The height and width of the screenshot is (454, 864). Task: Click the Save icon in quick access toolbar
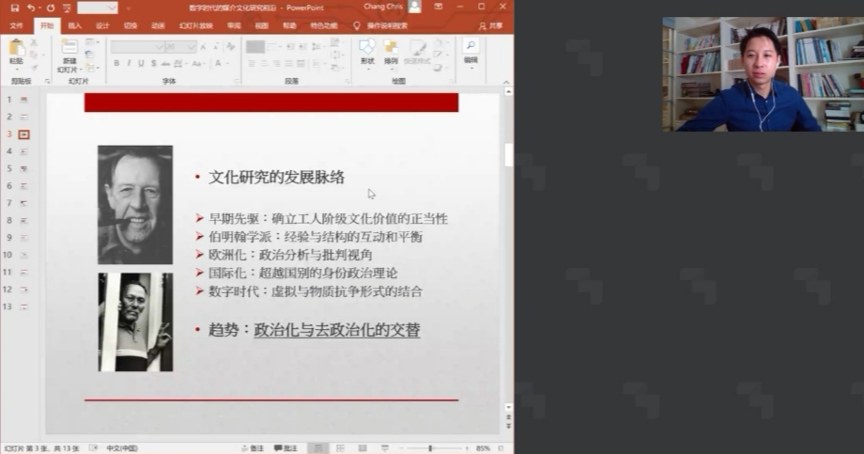tap(14, 7)
